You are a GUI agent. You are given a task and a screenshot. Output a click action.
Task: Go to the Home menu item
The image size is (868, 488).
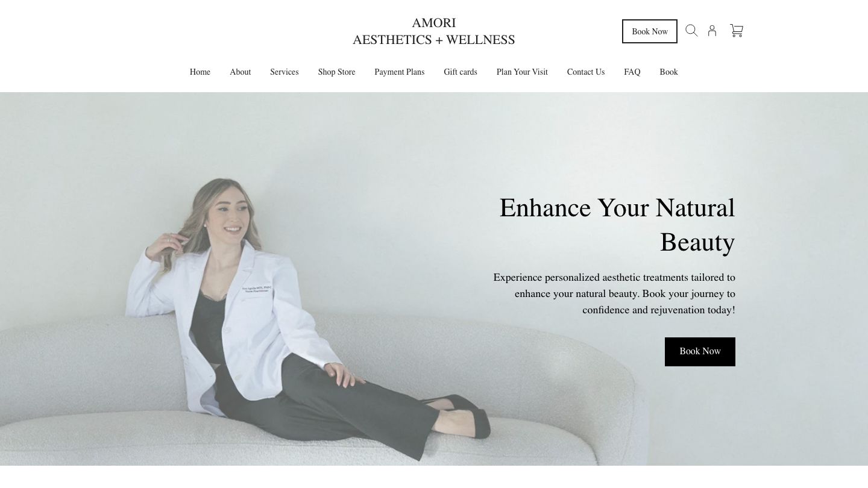click(200, 72)
